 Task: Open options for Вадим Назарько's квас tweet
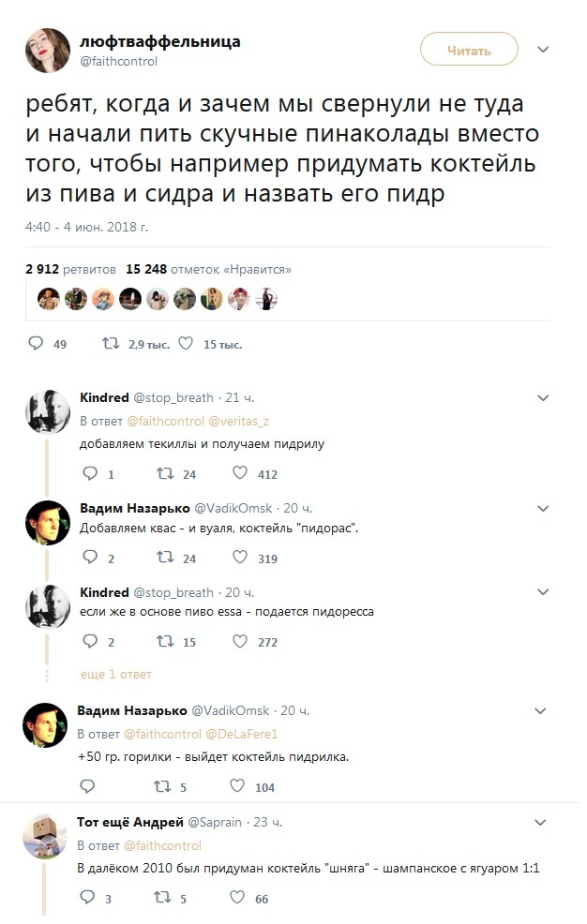pos(543,509)
